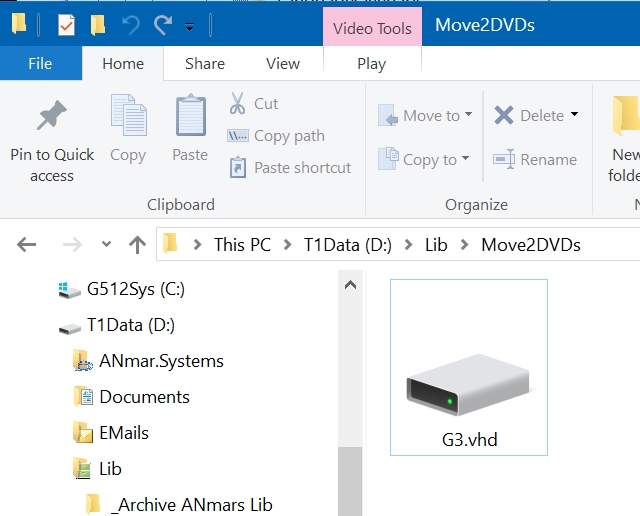This screenshot has width=640, height=516.
Task: Click the Back navigation arrow
Action: coord(27,245)
